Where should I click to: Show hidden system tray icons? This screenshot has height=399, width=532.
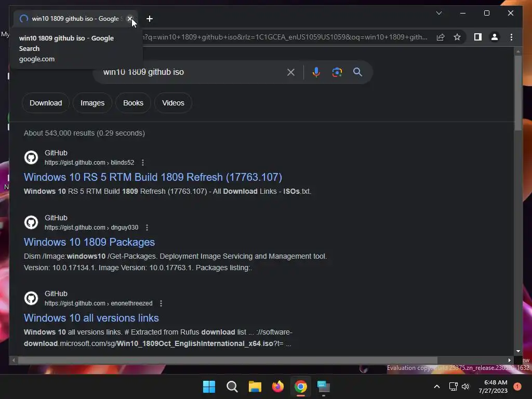point(437,387)
